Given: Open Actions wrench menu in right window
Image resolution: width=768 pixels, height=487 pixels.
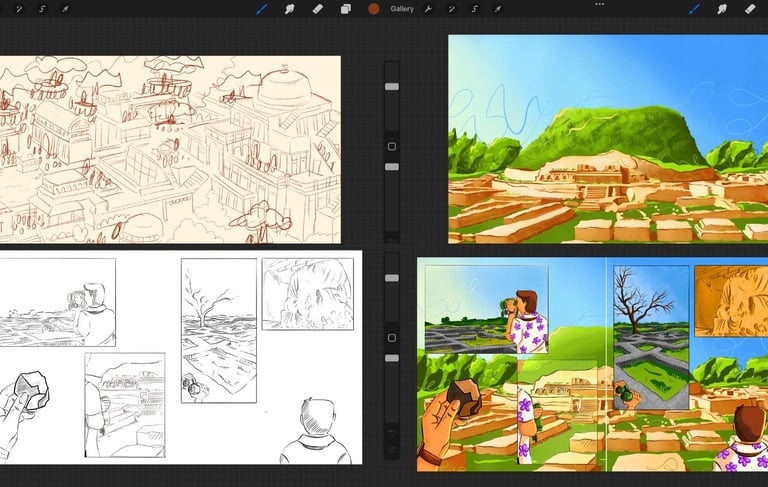Looking at the screenshot, I should click(x=428, y=9).
